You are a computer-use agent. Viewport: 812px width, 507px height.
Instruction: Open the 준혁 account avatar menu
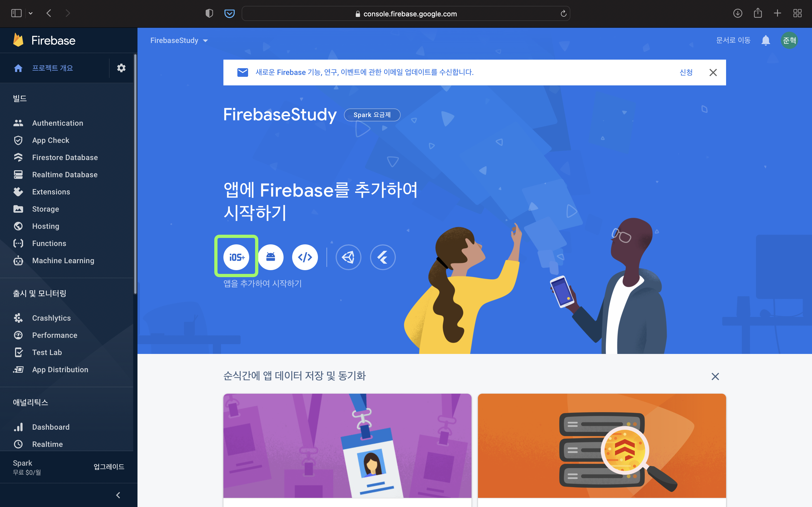pyautogui.click(x=789, y=41)
